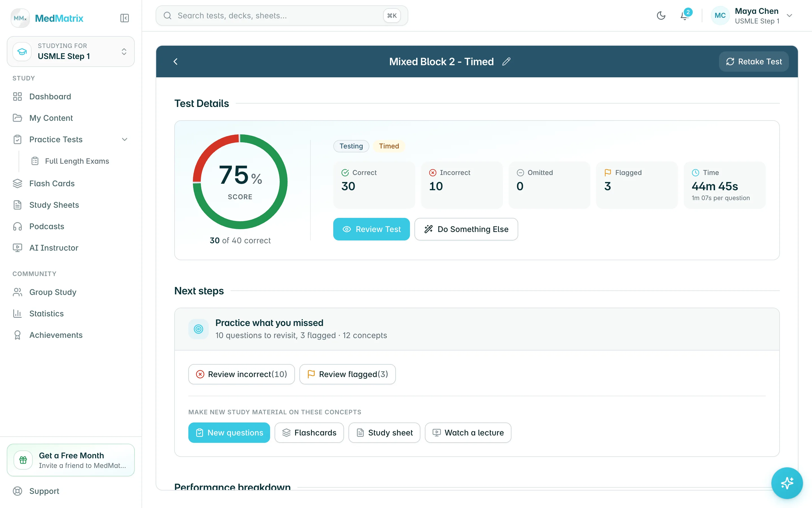
Task: Expand Maya Chen account menu chevron
Action: pyautogui.click(x=789, y=16)
